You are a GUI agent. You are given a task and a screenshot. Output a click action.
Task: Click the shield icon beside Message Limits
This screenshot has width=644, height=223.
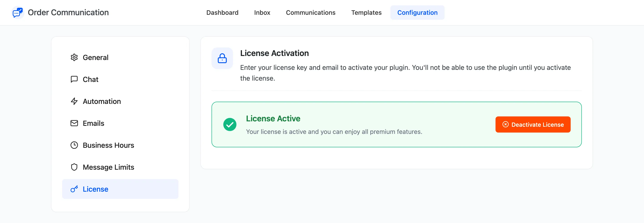point(74,167)
